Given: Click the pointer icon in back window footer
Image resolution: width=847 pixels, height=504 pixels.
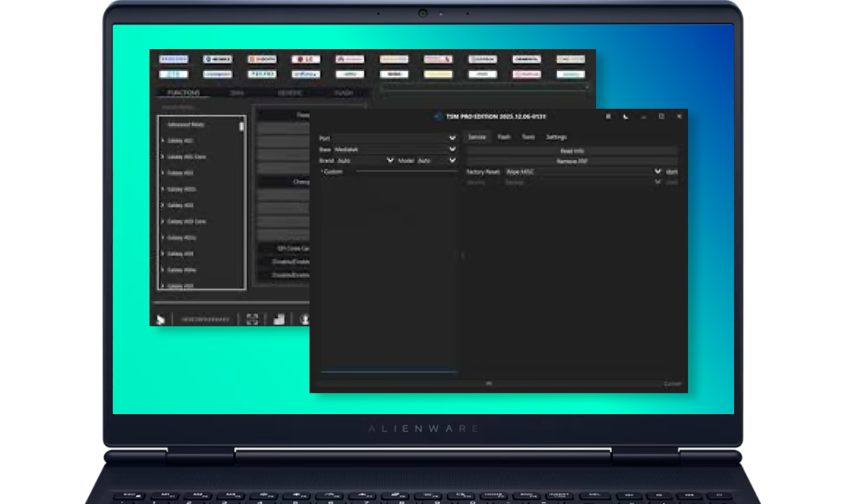Looking at the screenshot, I should 160,319.
